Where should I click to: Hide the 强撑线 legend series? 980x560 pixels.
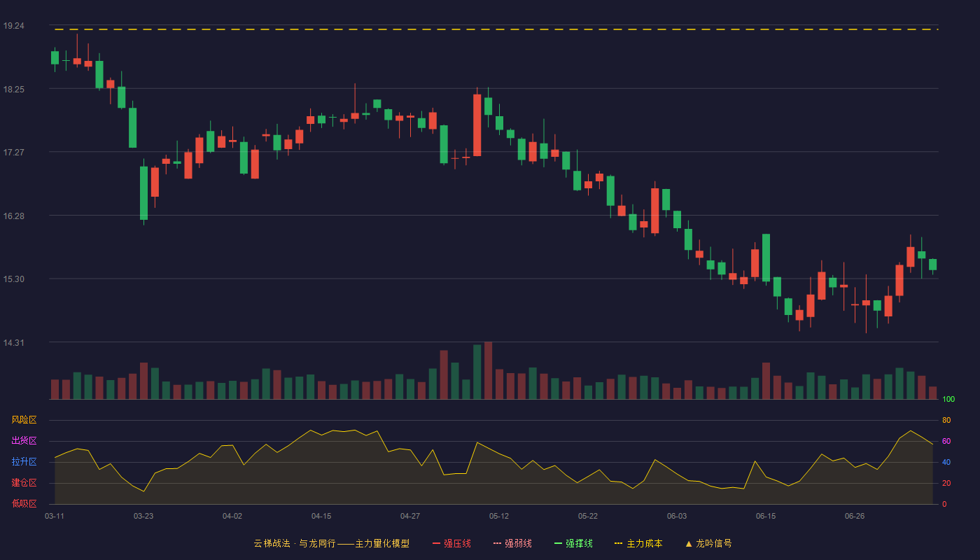coord(573,543)
